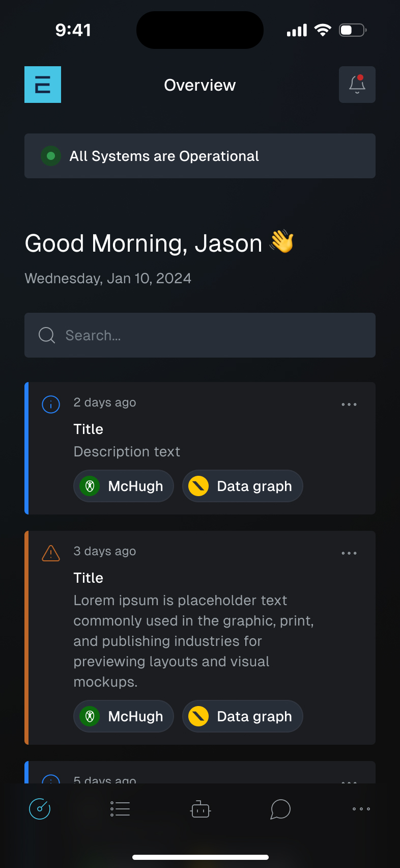Click the blue info icon on first card
Viewport: 400px width, 868px height.
(51, 404)
